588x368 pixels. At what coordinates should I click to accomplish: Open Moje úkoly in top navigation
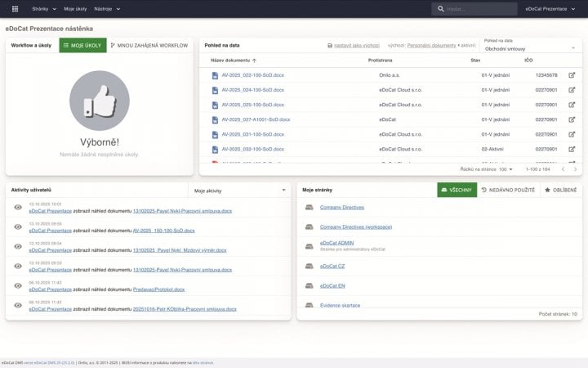pyautogui.click(x=75, y=9)
